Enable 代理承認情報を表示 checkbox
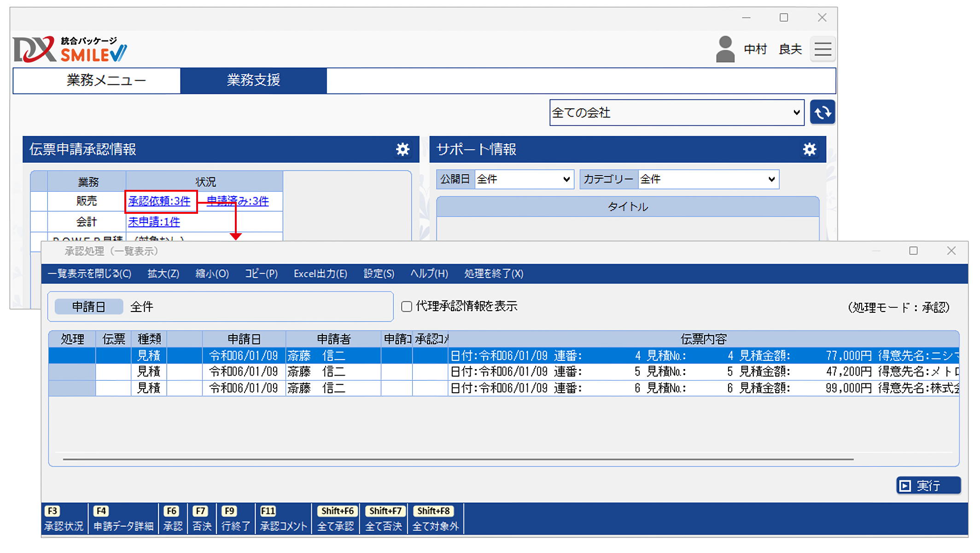The image size is (980, 553). tap(406, 306)
